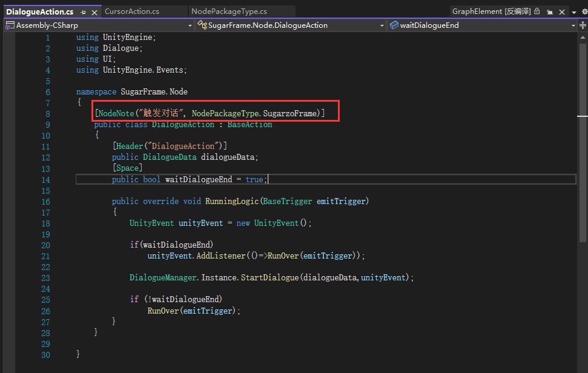
Task: Open the GraphElement decompiled preview tab
Action: pyautogui.click(x=491, y=12)
